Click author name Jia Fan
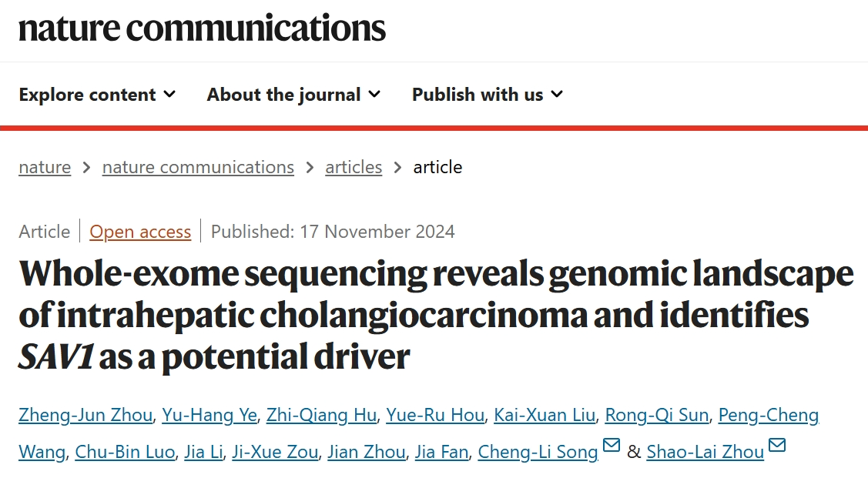Image resolution: width=868 pixels, height=478 pixels. (x=442, y=452)
